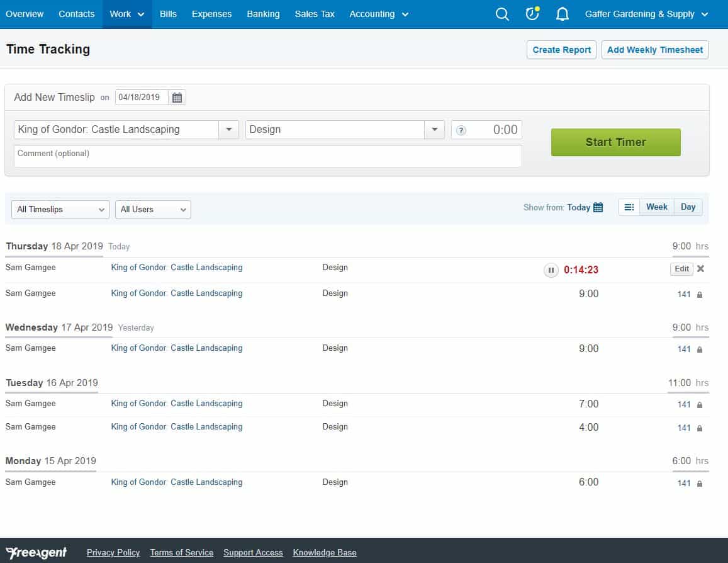
Task: Expand the project dropdown King of Gondor
Action: click(228, 130)
